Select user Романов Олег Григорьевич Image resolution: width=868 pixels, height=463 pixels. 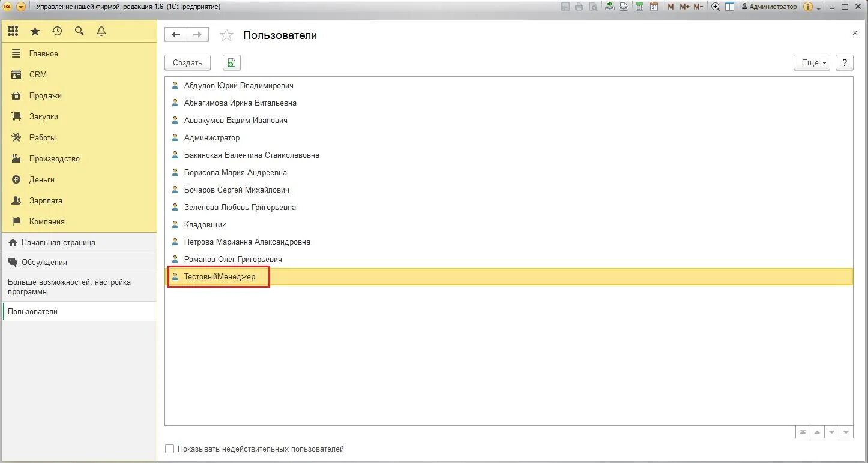point(509,259)
